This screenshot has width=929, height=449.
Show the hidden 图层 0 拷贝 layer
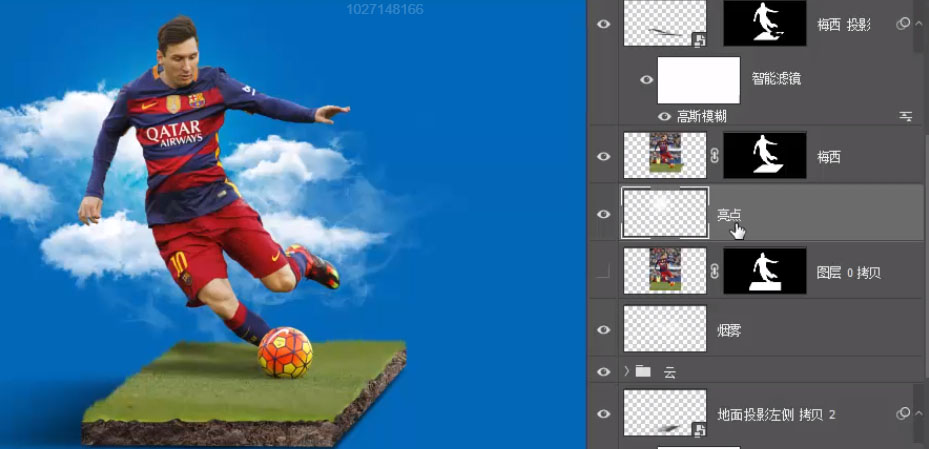click(x=603, y=272)
